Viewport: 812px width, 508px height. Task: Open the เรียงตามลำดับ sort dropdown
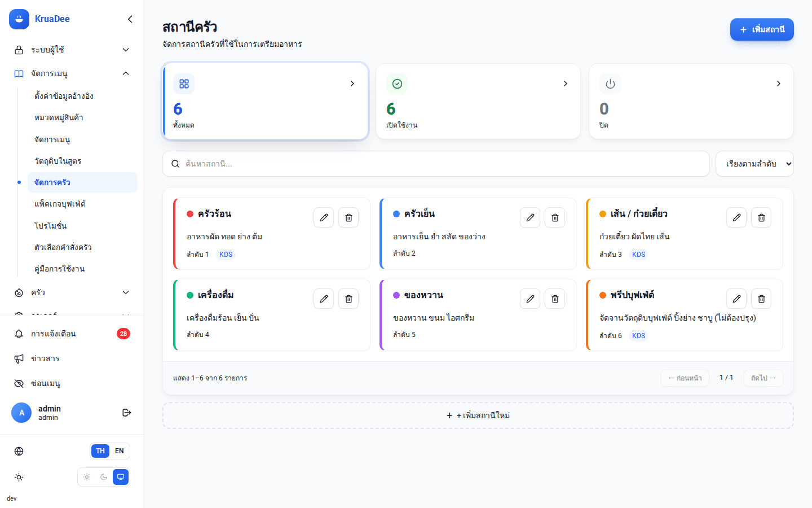pos(754,164)
